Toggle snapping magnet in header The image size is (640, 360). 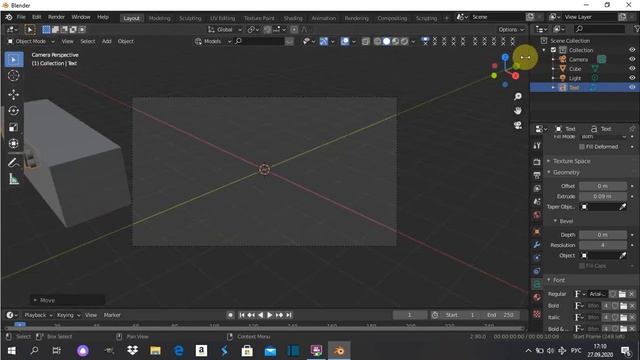point(267,29)
